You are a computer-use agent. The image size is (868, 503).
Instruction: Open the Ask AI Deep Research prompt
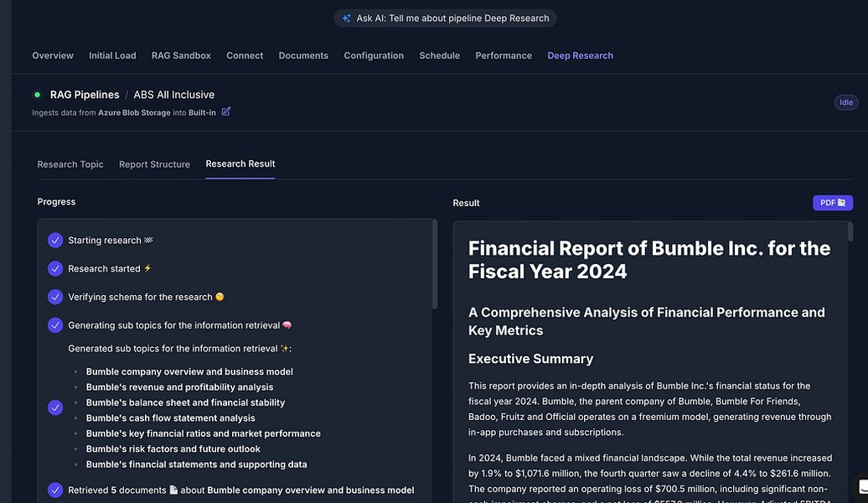445,18
